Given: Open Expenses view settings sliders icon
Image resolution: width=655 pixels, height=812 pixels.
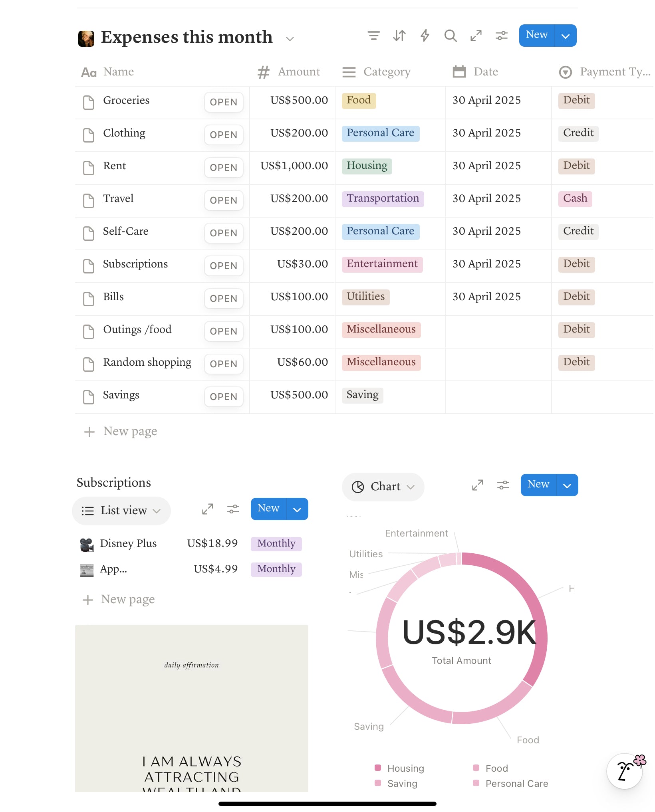Looking at the screenshot, I should [x=501, y=36].
